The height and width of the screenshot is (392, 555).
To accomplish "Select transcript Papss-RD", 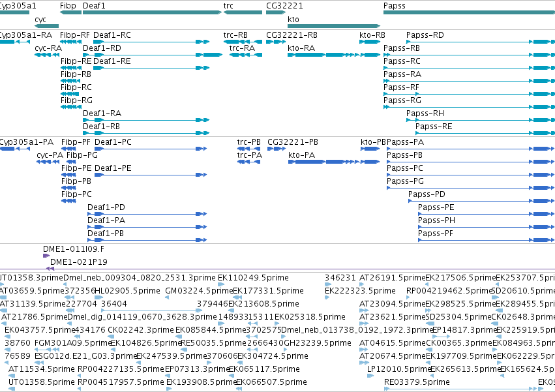I will (x=481, y=42).
